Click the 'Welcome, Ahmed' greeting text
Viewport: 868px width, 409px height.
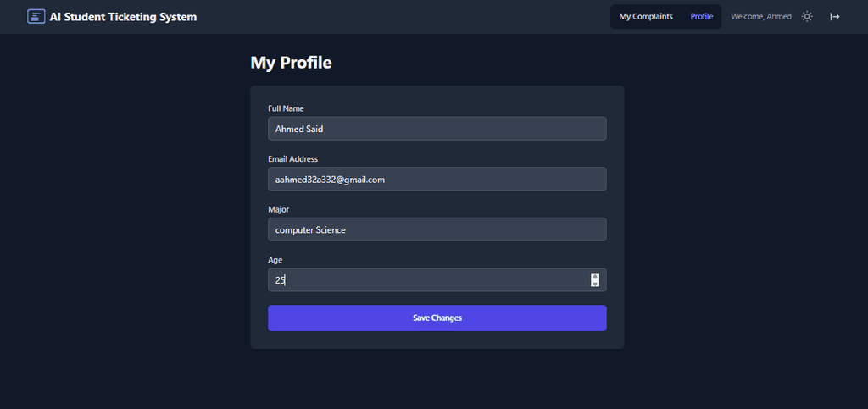[x=760, y=17]
